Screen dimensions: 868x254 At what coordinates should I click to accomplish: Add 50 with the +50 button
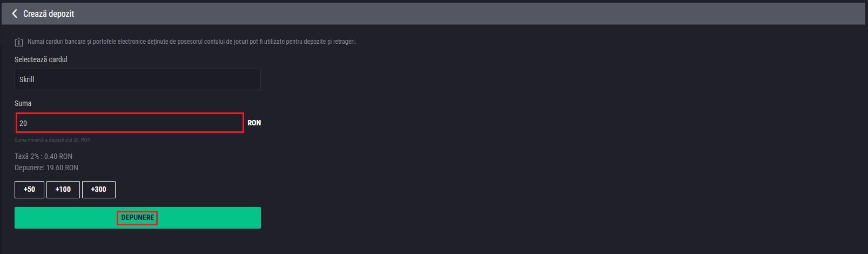29,190
